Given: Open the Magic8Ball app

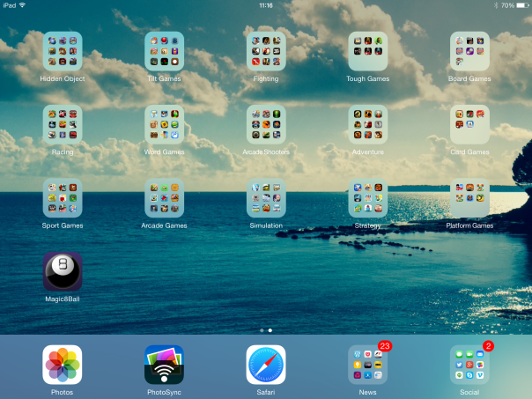Looking at the screenshot, I should pos(63,271).
